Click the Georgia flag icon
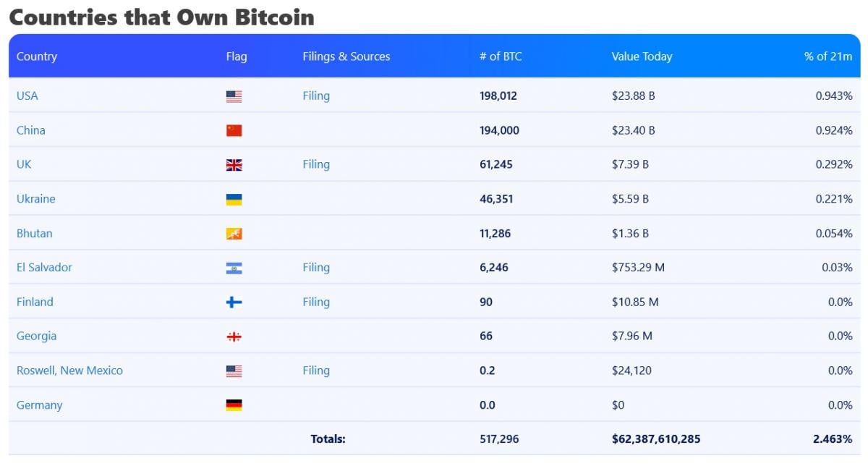868x466 pixels. click(234, 336)
